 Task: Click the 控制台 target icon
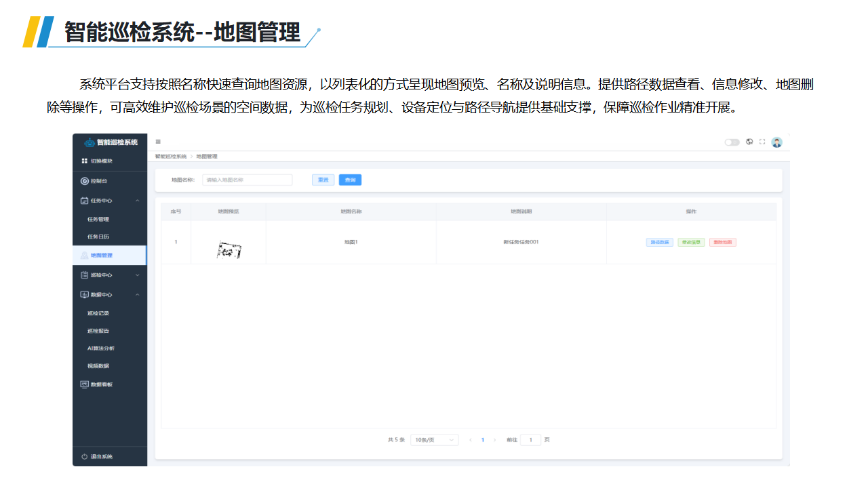85,181
